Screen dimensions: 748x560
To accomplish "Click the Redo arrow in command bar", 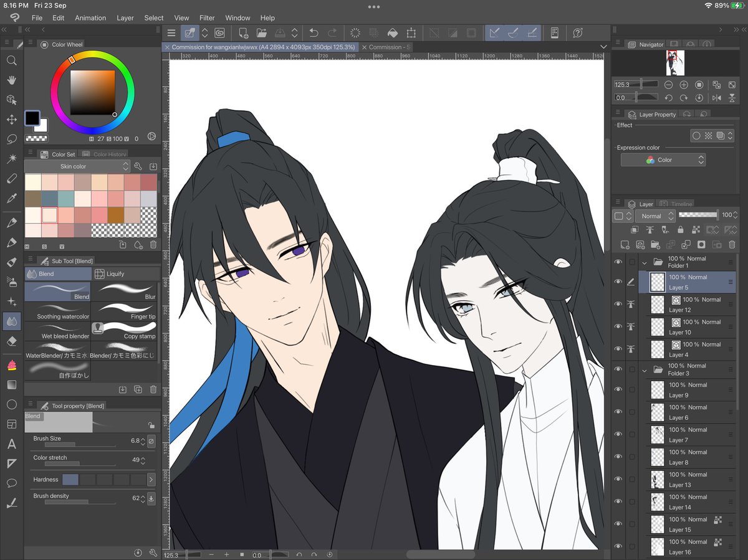I will click(332, 33).
